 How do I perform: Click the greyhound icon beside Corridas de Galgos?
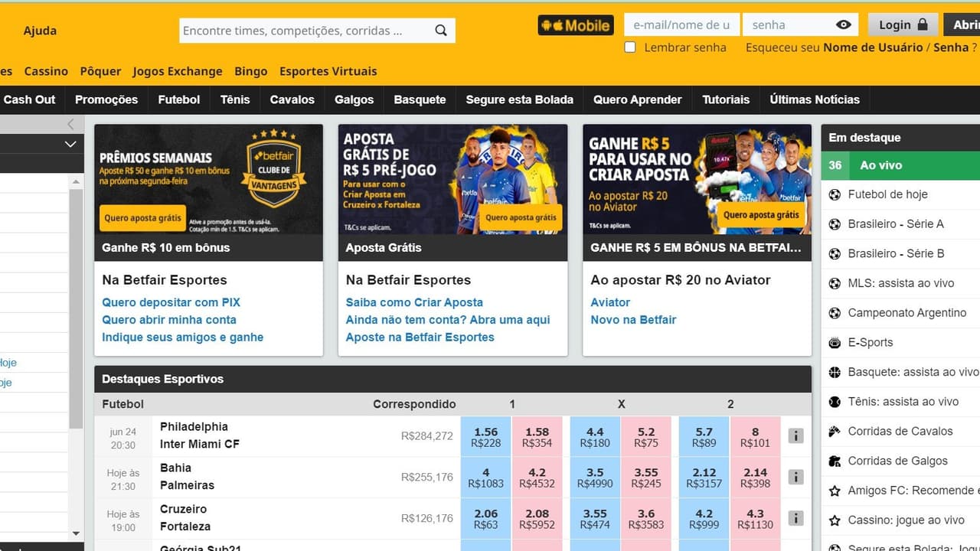(835, 461)
